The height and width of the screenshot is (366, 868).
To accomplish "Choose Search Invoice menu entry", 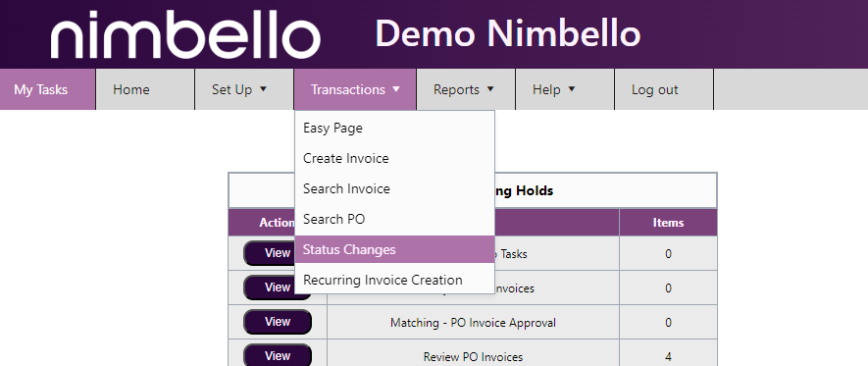I will 394,188.
